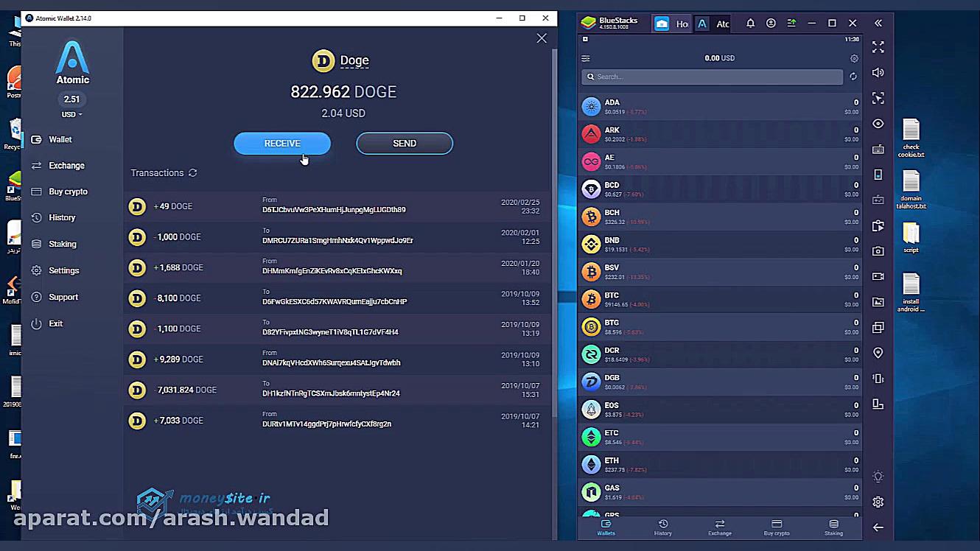Switch to Staking tab in BlueStacks app
980x551 pixels.
833,527
